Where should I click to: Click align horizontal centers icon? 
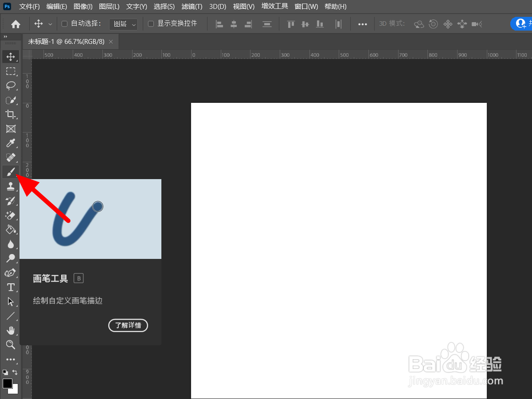click(234, 24)
